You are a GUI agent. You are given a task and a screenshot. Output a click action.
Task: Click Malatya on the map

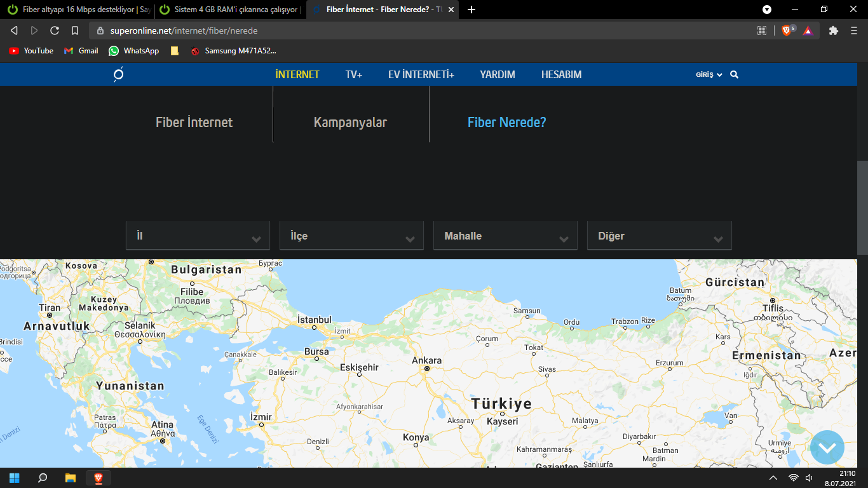click(585, 421)
